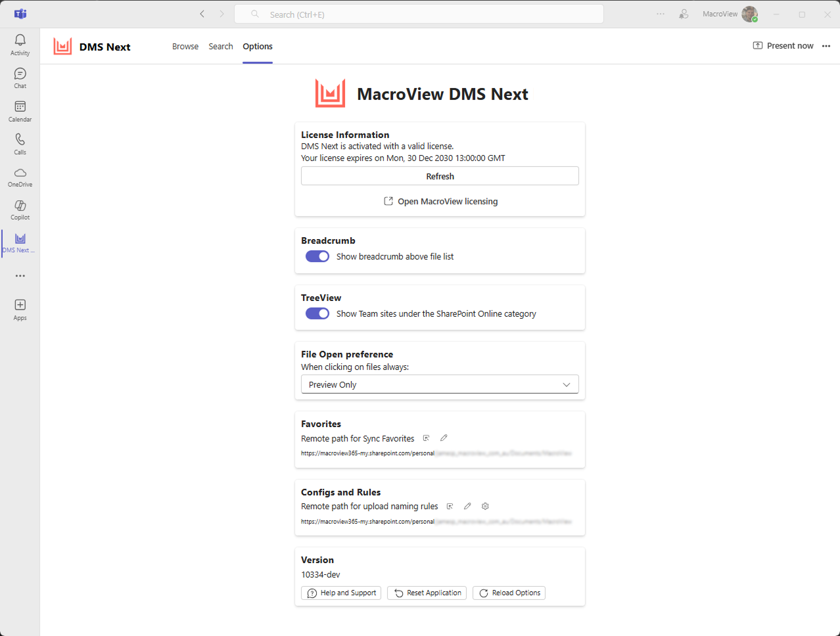Go back with the title bar back arrow

(202, 14)
